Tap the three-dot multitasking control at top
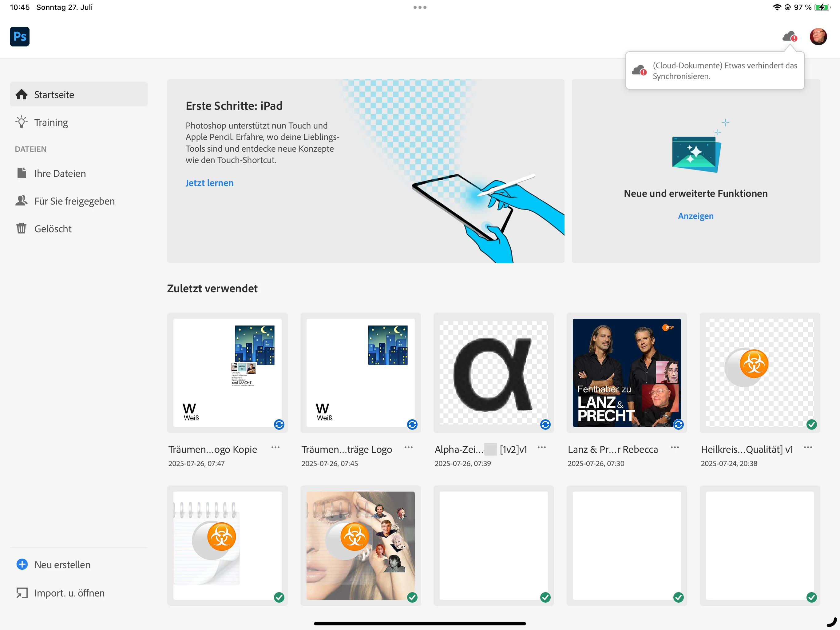Screen dimensions: 840x630 tap(420, 7)
